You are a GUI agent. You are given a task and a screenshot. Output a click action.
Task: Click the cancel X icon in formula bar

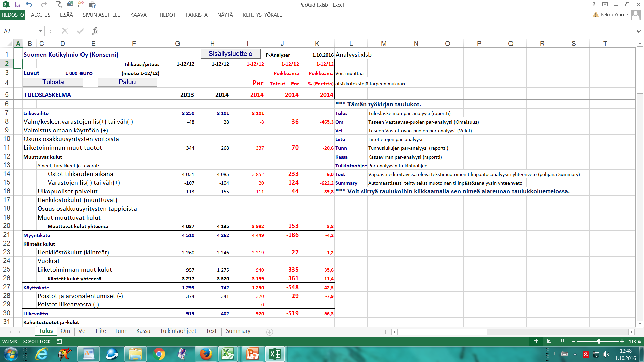click(x=65, y=31)
